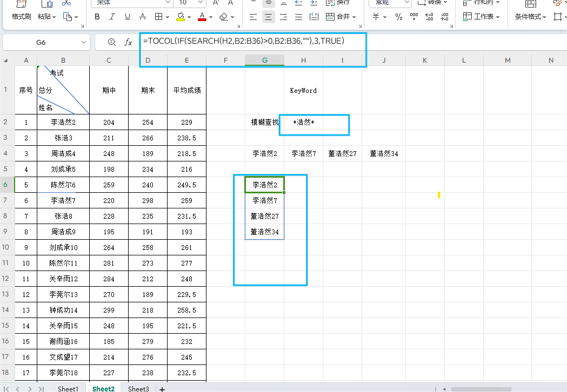This screenshot has width=567, height=392.
Task: Apply the red font color
Action: 202,17
